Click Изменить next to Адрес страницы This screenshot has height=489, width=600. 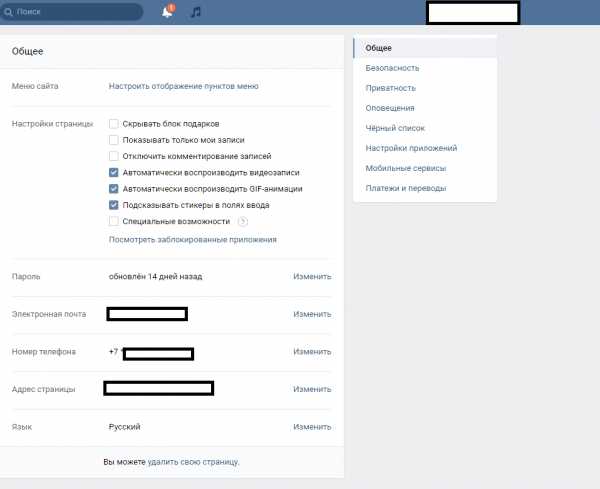312,389
